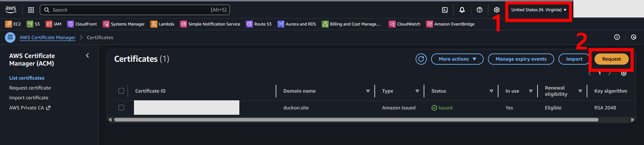The image size is (644, 145).
Task: Click the Certificates breadcrumb
Action: 100,37
